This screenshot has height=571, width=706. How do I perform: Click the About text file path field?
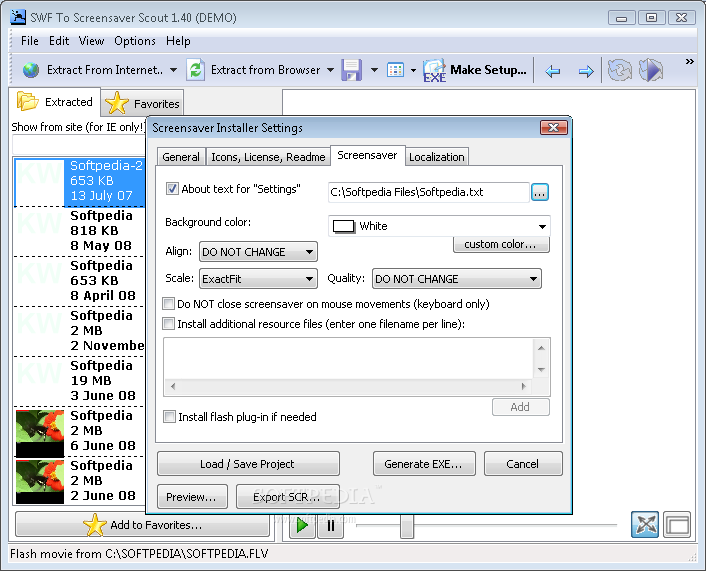click(428, 192)
